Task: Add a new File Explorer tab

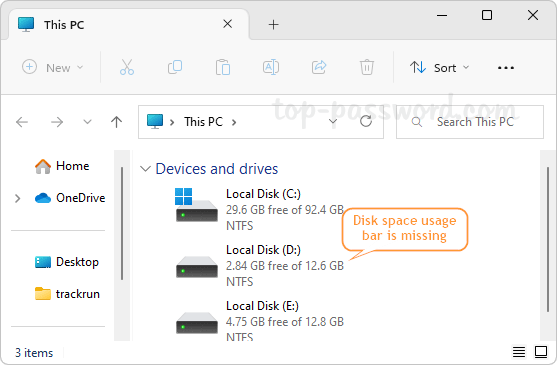Action: (274, 24)
